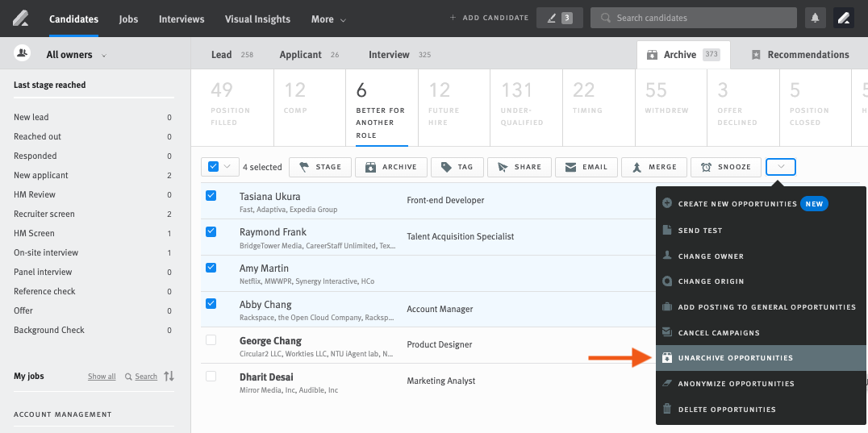Screen dimensions: 868x433
Task: Open George Chang's candidate profile
Action: click(x=270, y=340)
